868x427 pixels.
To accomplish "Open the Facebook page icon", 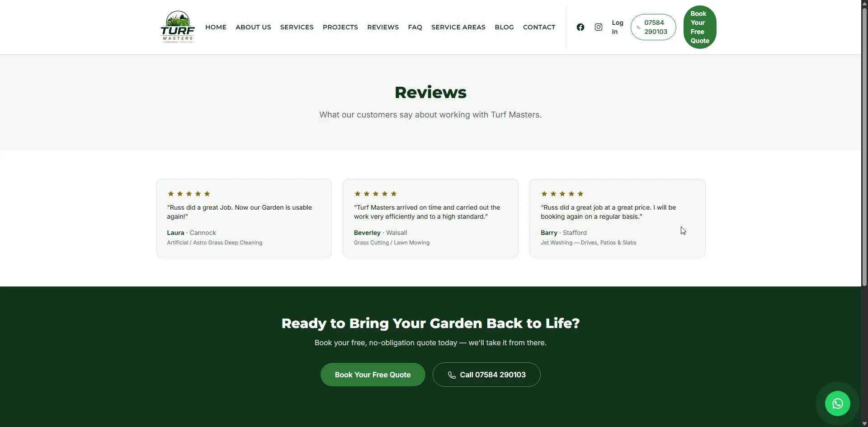I will click(580, 27).
